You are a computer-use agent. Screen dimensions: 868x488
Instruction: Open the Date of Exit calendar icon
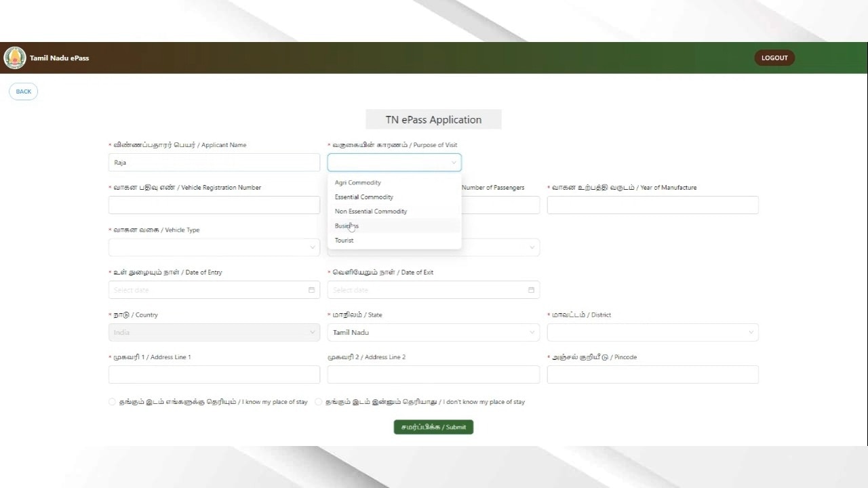pyautogui.click(x=531, y=290)
